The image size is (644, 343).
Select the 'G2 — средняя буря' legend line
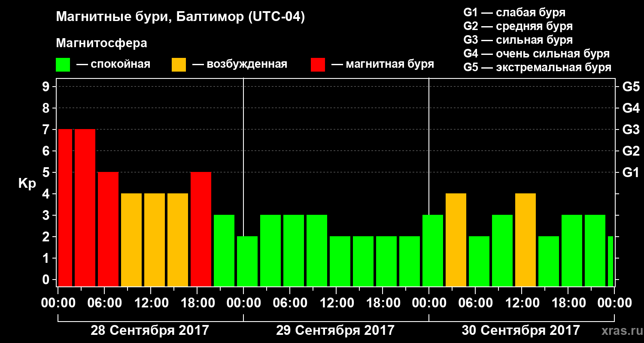518,26
